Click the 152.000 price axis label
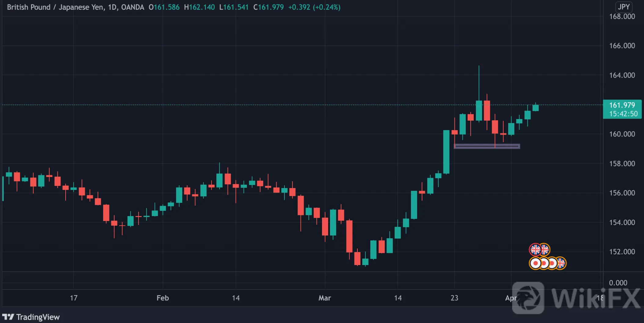Image resolution: width=644 pixels, height=323 pixels. pos(622,252)
